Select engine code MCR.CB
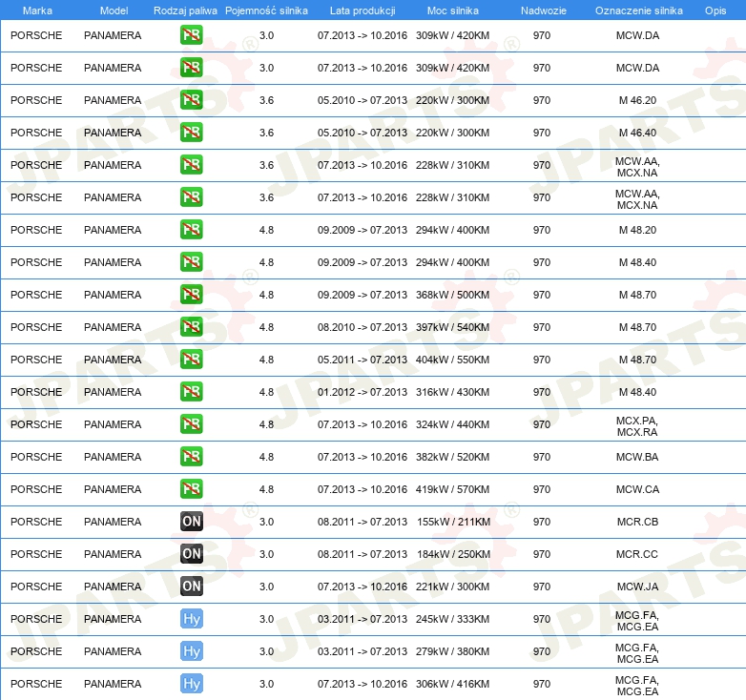The height and width of the screenshot is (700, 746). click(637, 522)
